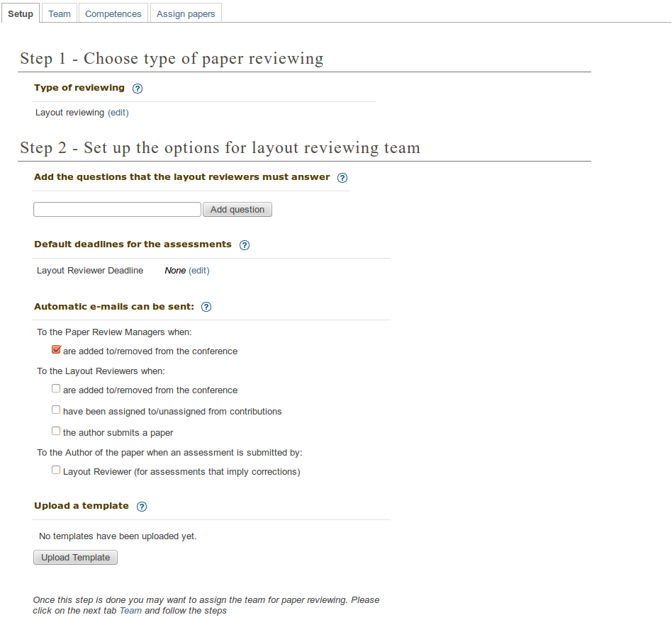The width and height of the screenshot is (672, 620).
Task: Enable Layout Reviewers added/removed from conference email
Action: pos(56,389)
